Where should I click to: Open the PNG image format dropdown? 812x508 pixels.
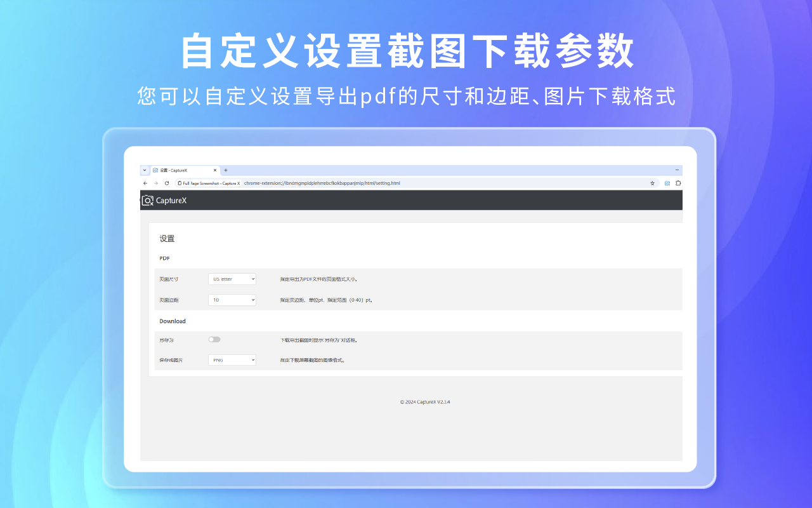pyautogui.click(x=232, y=359)
